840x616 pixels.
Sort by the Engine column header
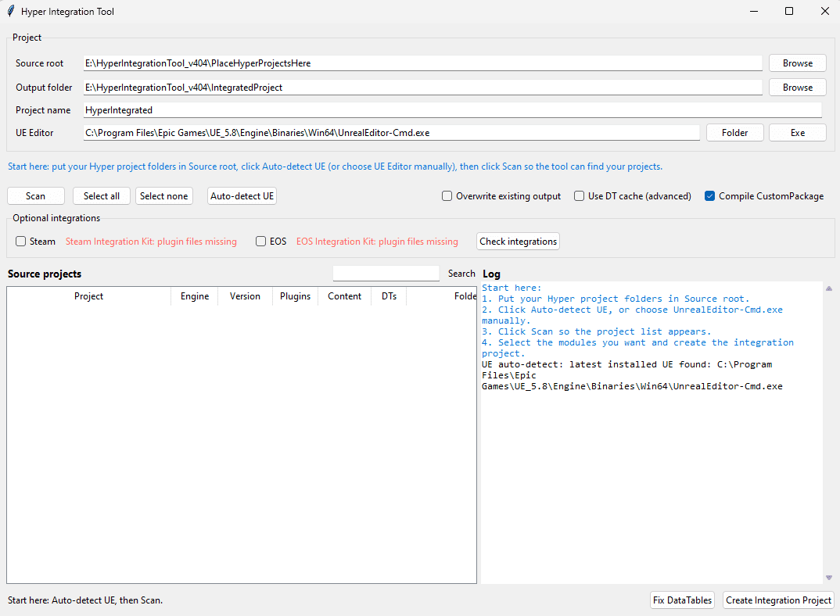(x=195, y=296)
